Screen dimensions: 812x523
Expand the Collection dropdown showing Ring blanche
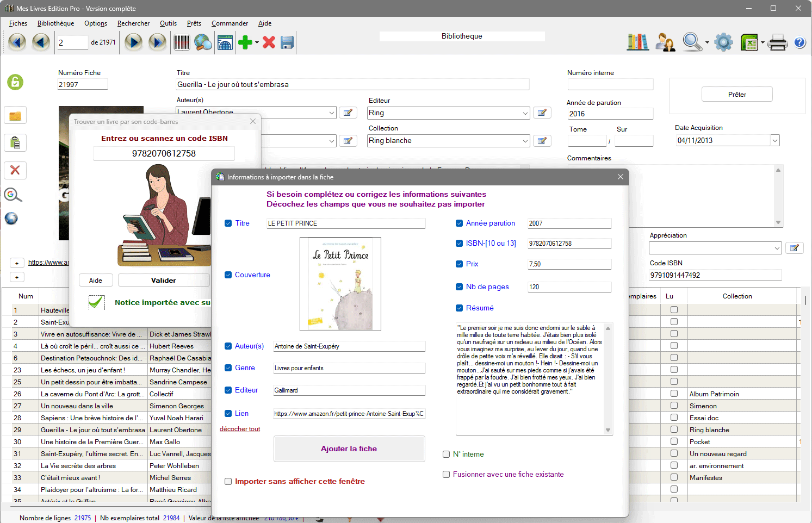(x=525, y=141)
